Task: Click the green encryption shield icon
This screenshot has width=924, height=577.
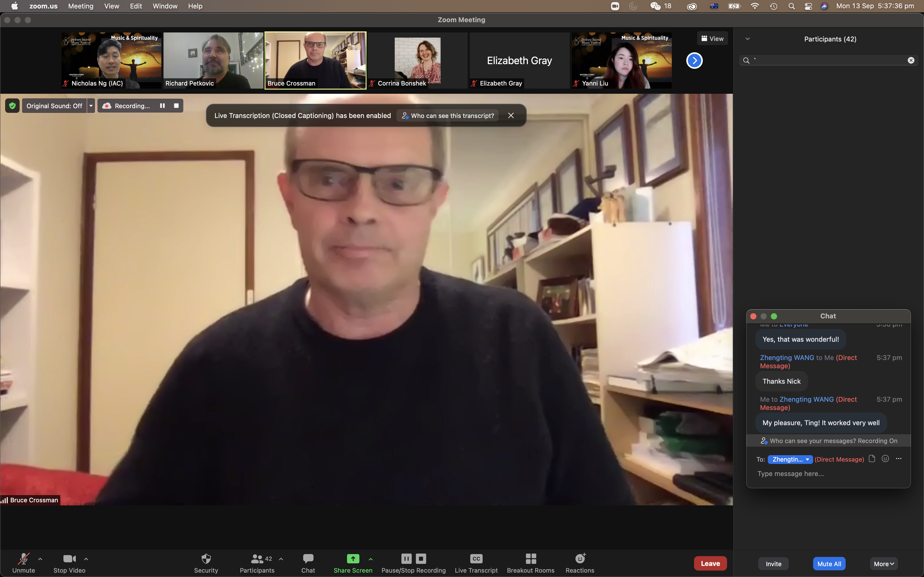Action: tap(12, 106)
